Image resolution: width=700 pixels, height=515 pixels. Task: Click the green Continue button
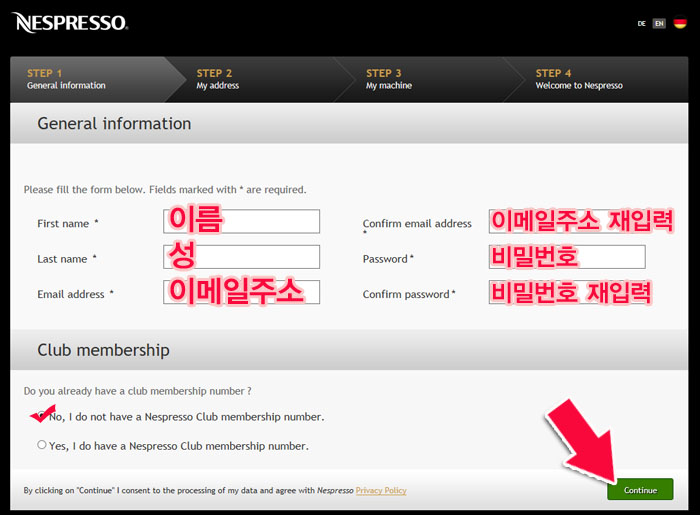[x=640, y=490]
